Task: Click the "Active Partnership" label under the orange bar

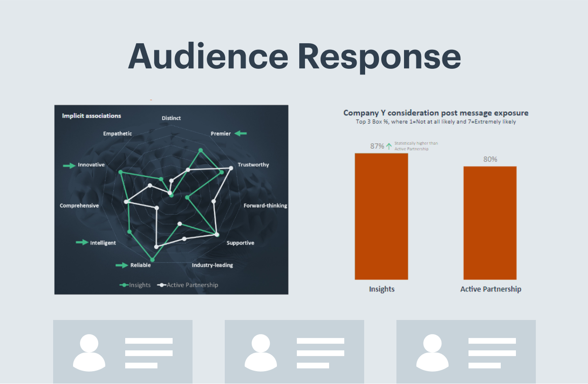Action: click(x=491, y=289)
